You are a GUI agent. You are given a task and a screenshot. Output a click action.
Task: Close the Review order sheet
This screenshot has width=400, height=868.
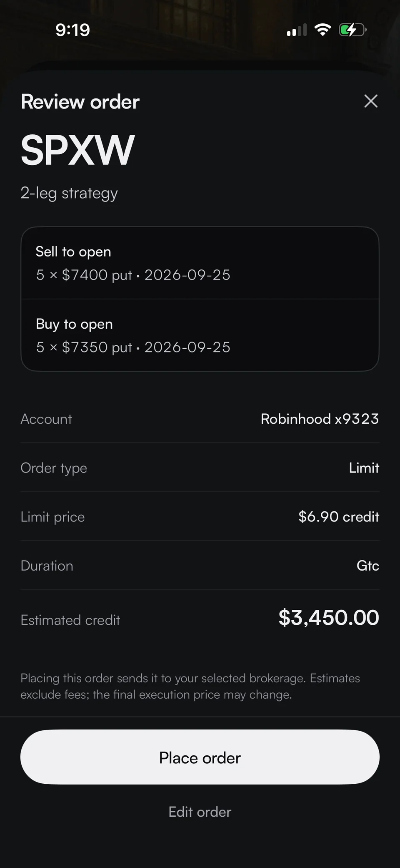pyautogui.click(x=371, y=101)
